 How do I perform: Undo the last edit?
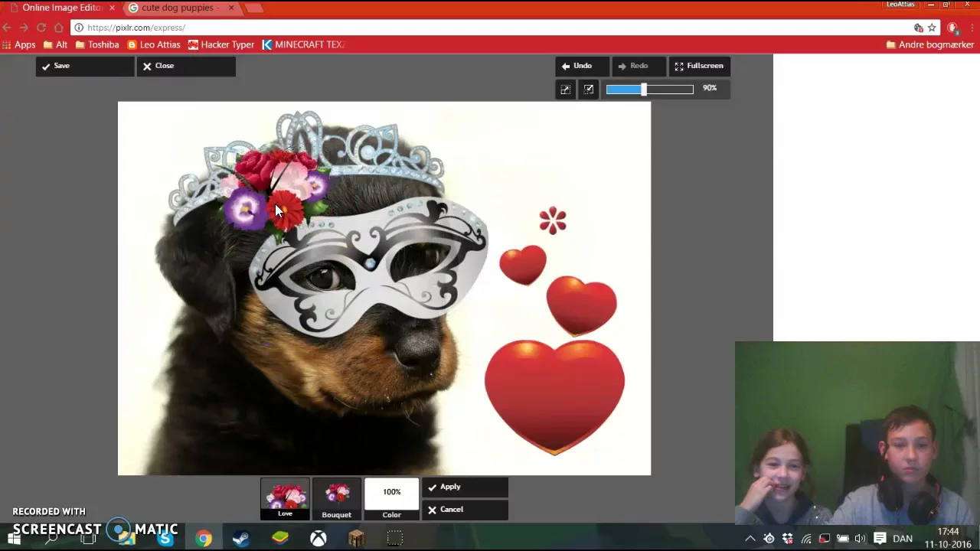coord(582,66)
